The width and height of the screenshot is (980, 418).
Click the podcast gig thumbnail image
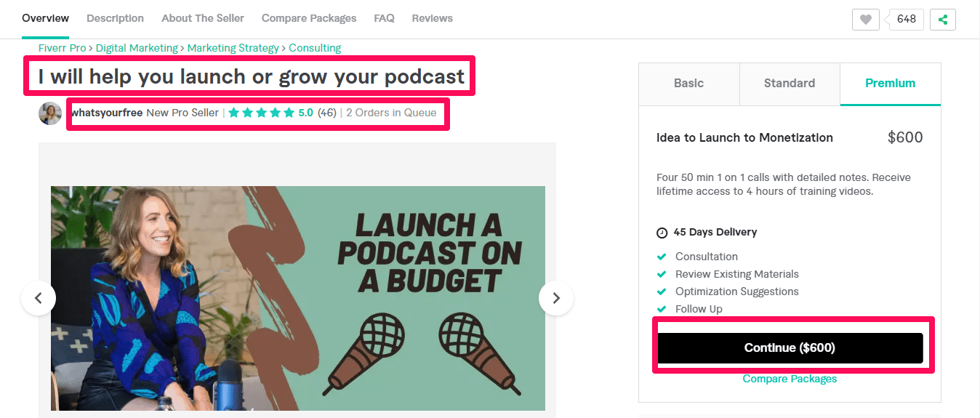tap(297, 298)
